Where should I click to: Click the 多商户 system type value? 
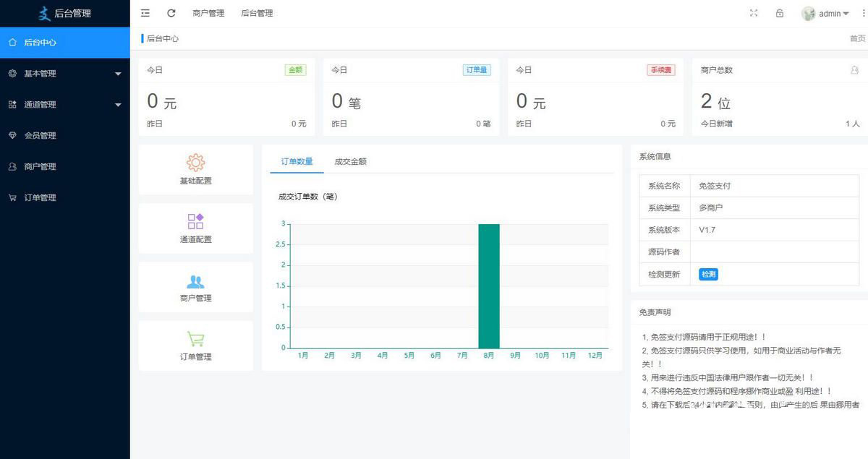click(710, 207)
